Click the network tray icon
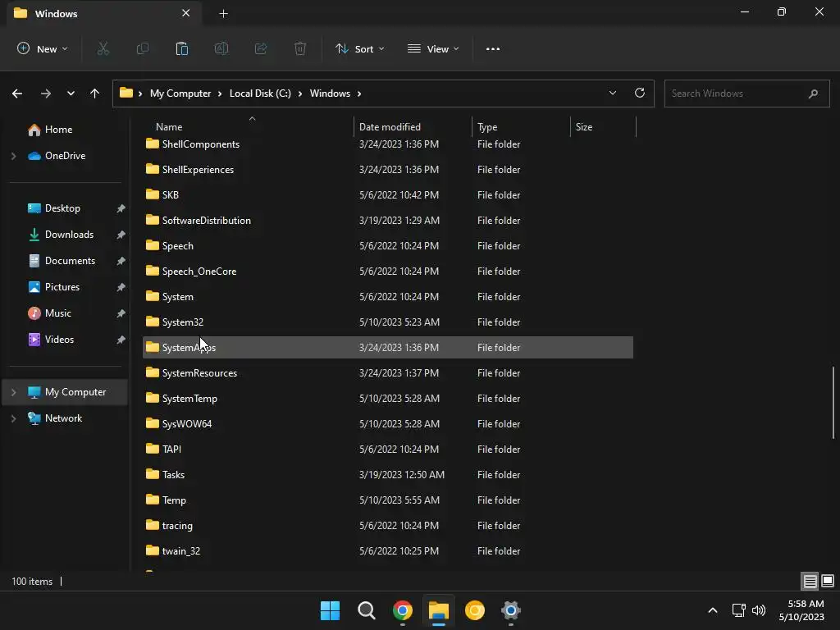This screenshot has height=630, width=840. (739, 610)
